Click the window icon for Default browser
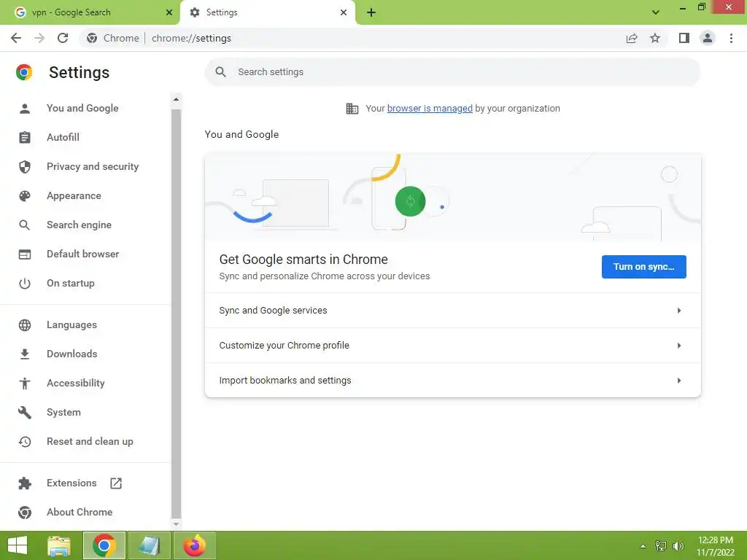 point(24,254)
